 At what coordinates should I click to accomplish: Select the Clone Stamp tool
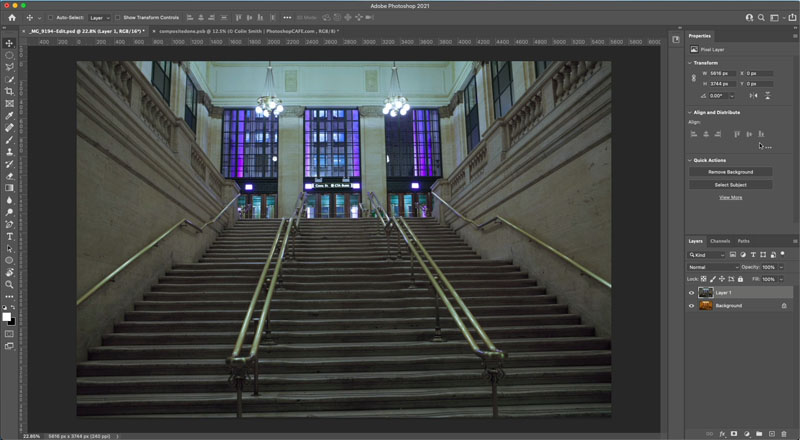(x=9, y=152)
